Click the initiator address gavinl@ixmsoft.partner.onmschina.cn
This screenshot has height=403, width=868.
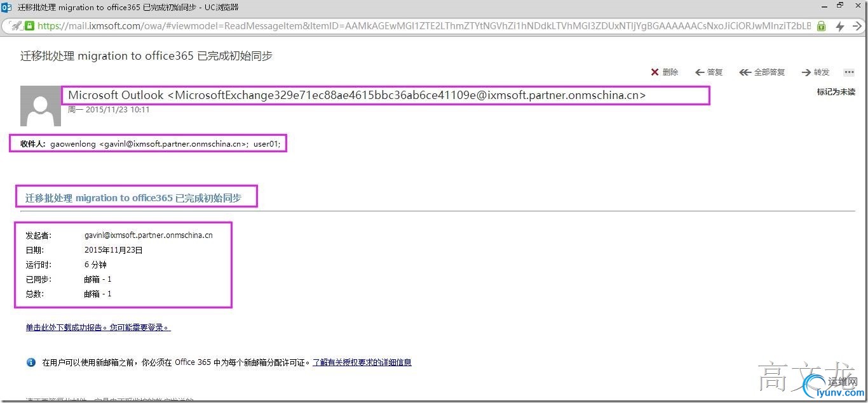pyautogui.click(x=149, y=235)
